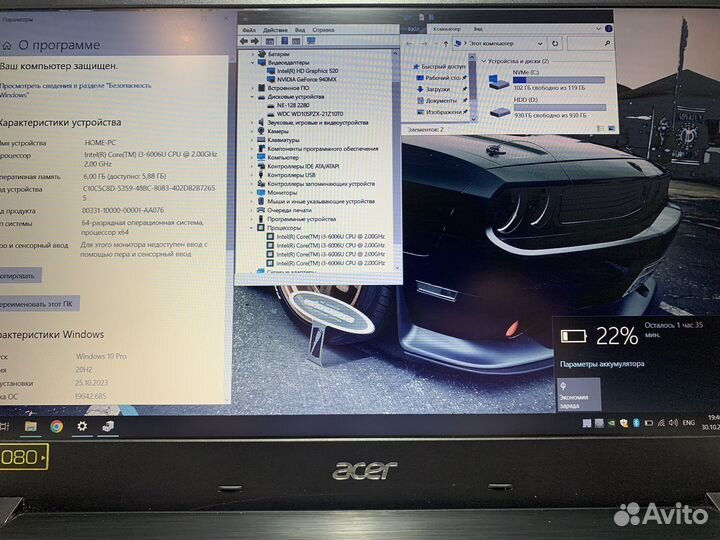
Task: Click Копировать button in Settings
Action: tap(19, 276)
